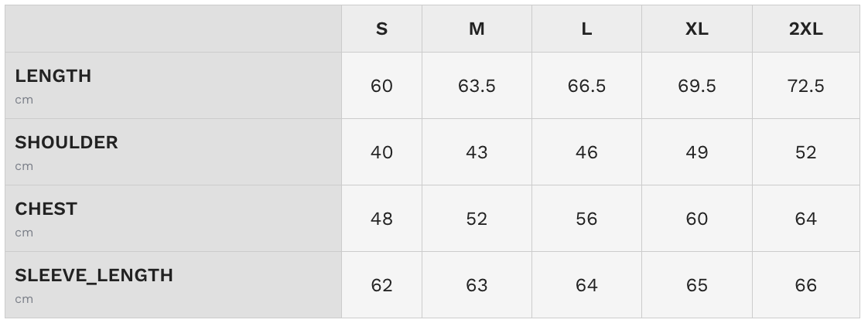
Task: Click sleeve length value 63 for M
Action: click(477, 285)
